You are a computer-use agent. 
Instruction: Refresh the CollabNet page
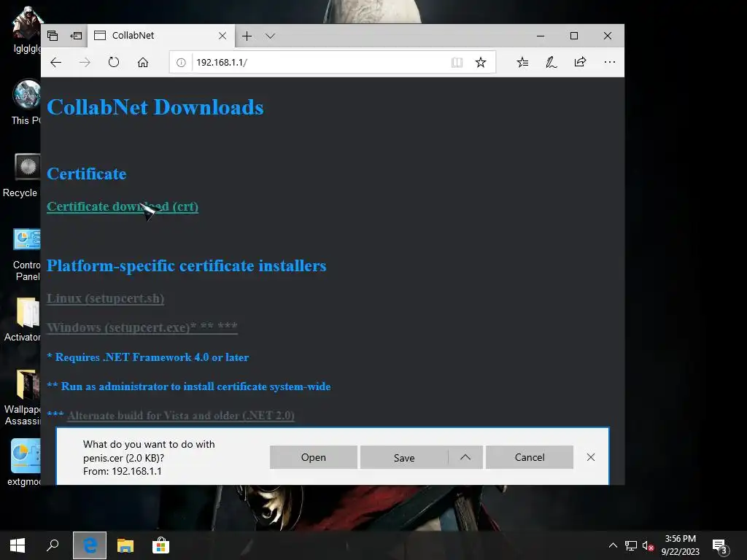click(113, 63)
